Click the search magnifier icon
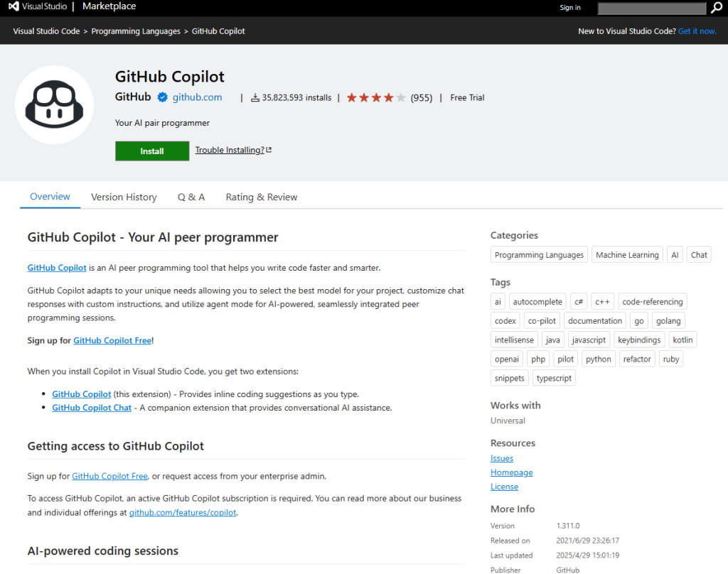Image resolution: width=728 pixels, height=574 pixels. coord(717,8)
